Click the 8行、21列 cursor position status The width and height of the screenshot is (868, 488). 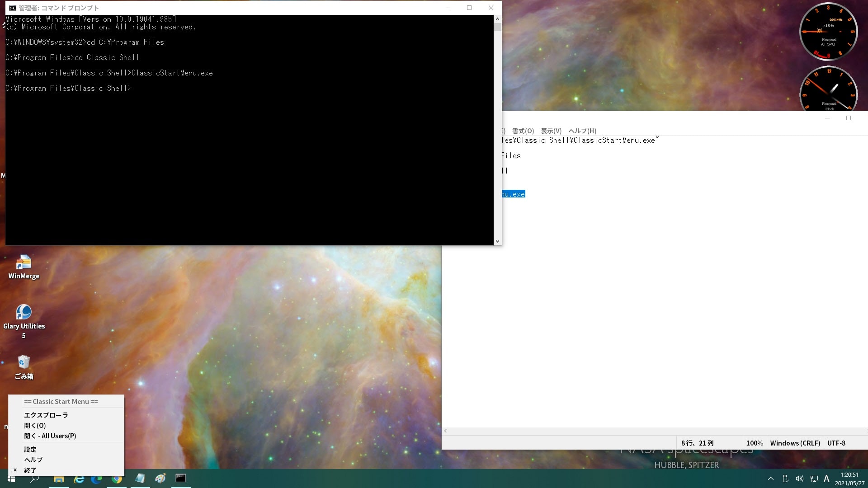click(x=697, y=443)
